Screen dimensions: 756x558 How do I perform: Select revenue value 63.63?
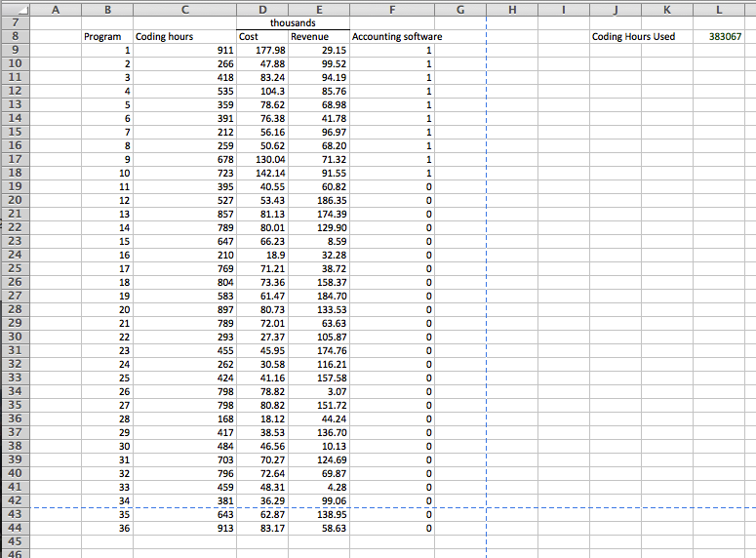(319, 324)
